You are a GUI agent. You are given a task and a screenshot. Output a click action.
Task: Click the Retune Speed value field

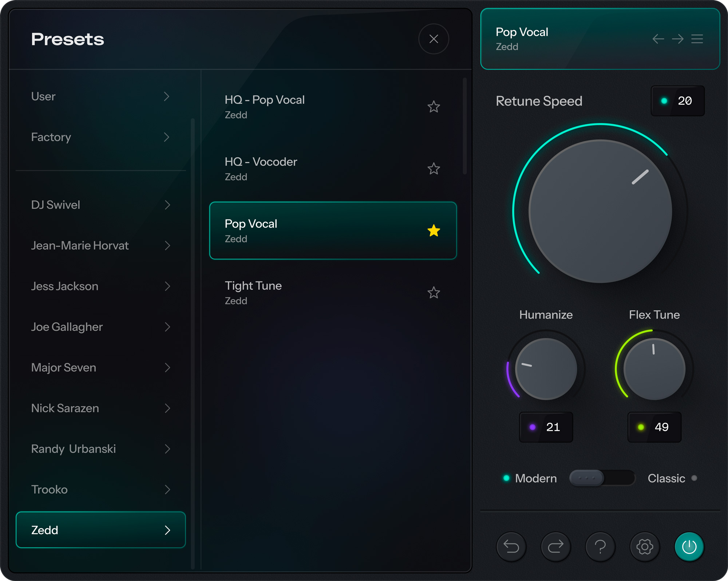point(678,101)
